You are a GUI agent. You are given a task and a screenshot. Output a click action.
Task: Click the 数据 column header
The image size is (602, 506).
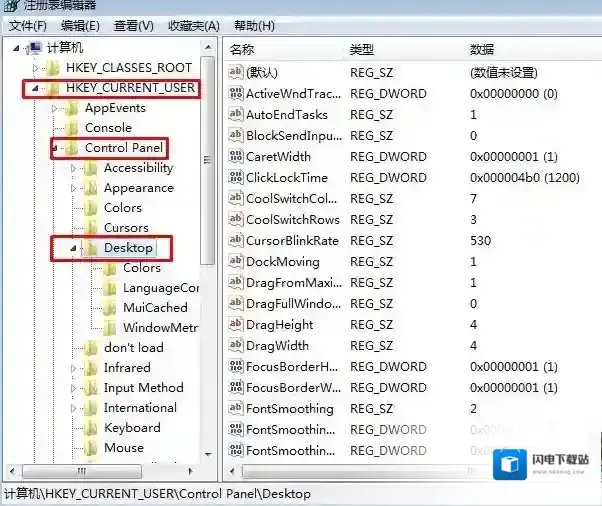coord(483,49)
